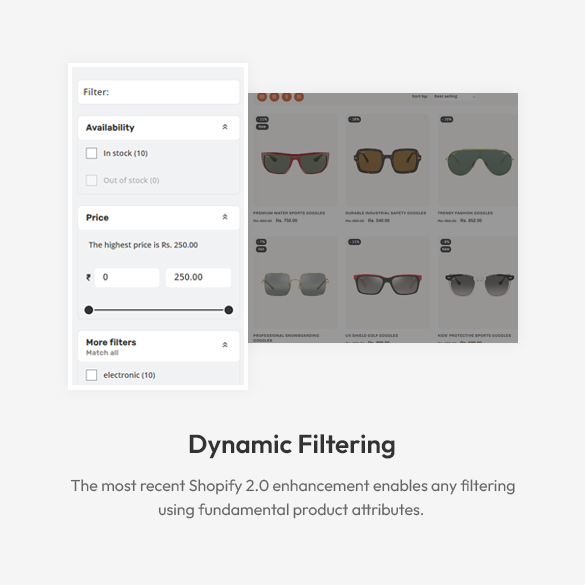Click the second orange grid layout icon

(274, 97)
